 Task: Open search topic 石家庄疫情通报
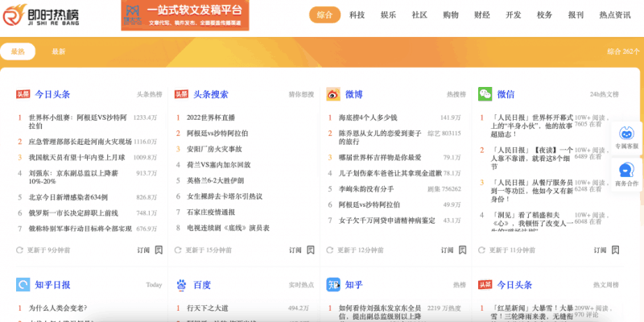(211, 213)
